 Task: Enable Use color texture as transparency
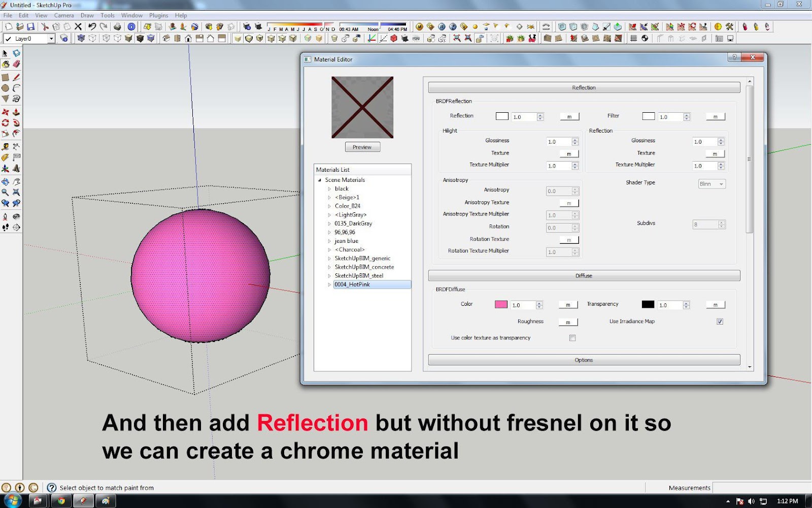(x=572, y=338)
